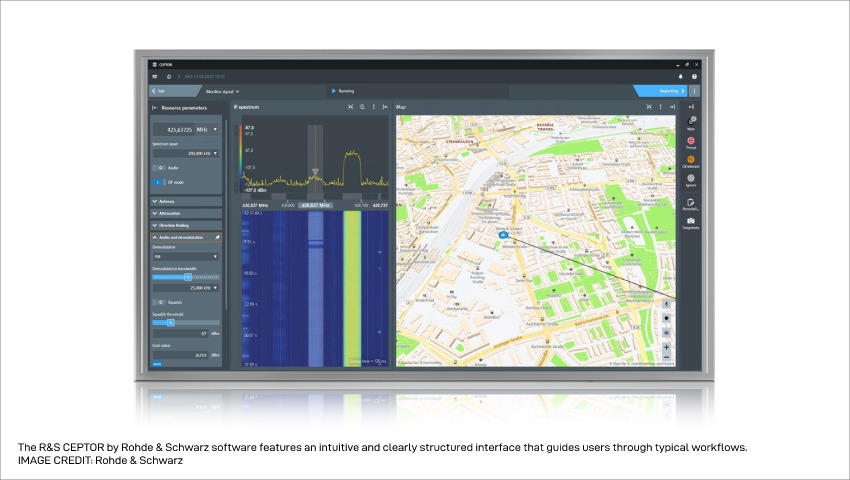Image resolution: width=850 pixels, height=480 pixels.
Task: Open IF spectrum panel options menu
Action: (x=374, y=107)
